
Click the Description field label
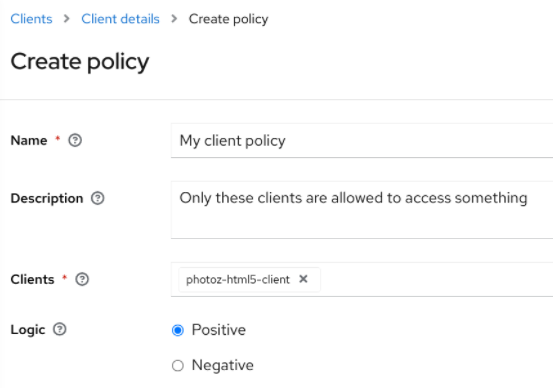tap(47, 198)
